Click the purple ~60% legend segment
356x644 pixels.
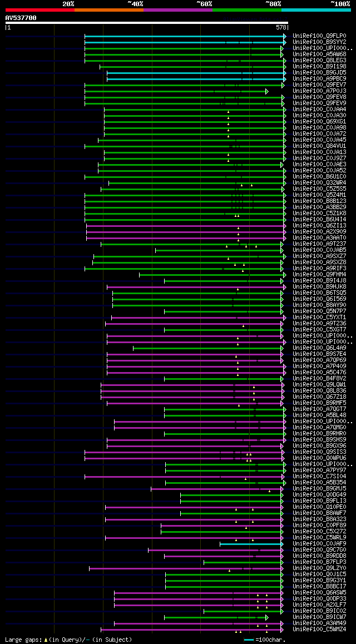point(178,9)
